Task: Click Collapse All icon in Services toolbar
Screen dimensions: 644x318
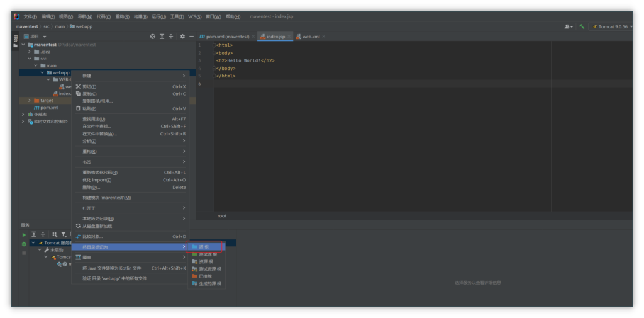Action: pos(43,234)
